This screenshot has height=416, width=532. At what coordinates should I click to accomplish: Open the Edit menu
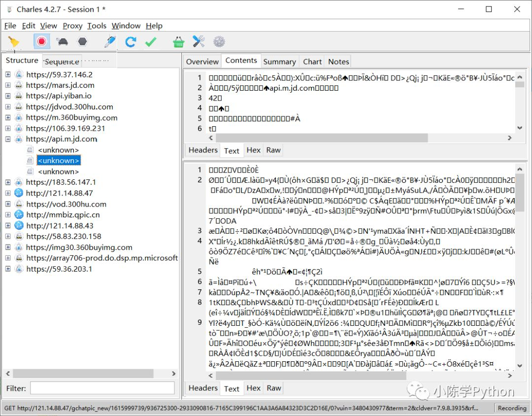(x=29, y=26)
